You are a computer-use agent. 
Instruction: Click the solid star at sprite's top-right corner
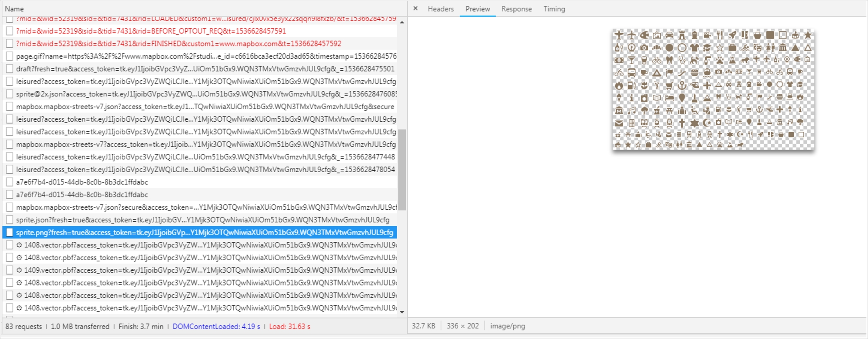(x=807, y=35)
